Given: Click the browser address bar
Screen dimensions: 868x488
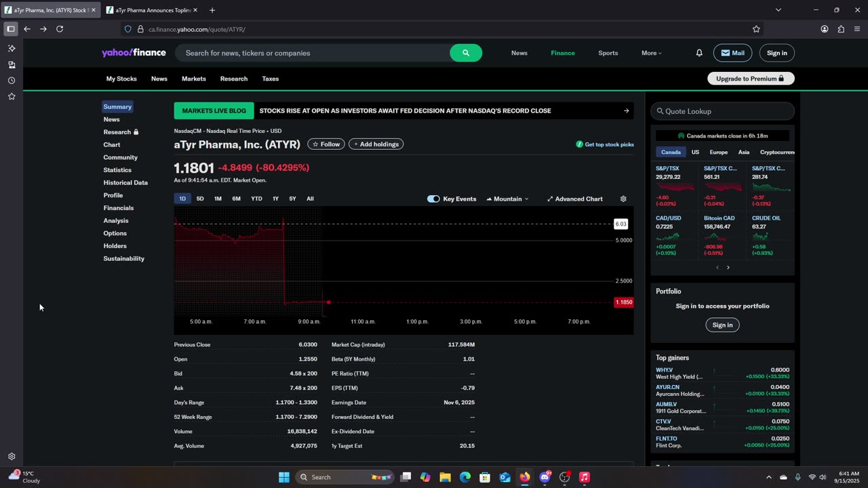Looking at the screenshot, I should click(x=441, y=29).
